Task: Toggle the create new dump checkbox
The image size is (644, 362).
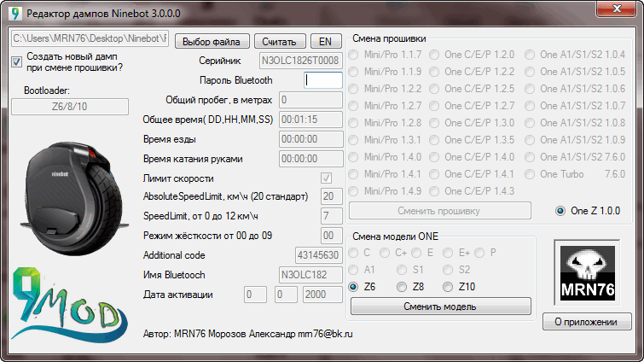Action: 18,61
